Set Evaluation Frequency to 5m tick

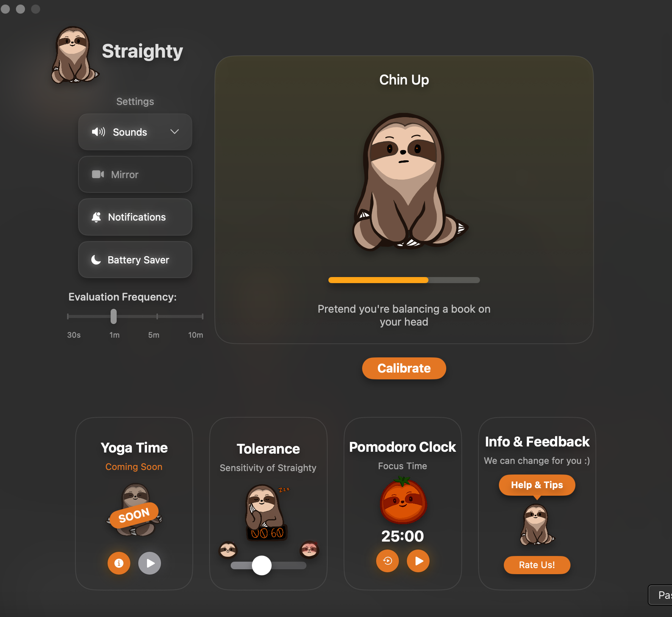click(x=157, y=316)
